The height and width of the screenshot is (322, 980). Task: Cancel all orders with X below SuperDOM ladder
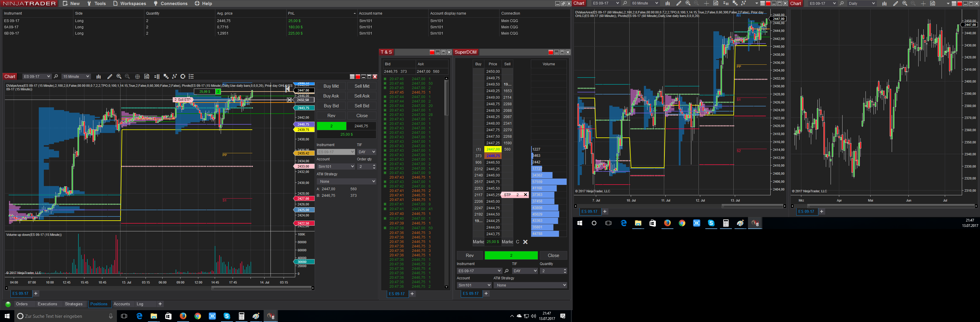click(x=525, y=242)
